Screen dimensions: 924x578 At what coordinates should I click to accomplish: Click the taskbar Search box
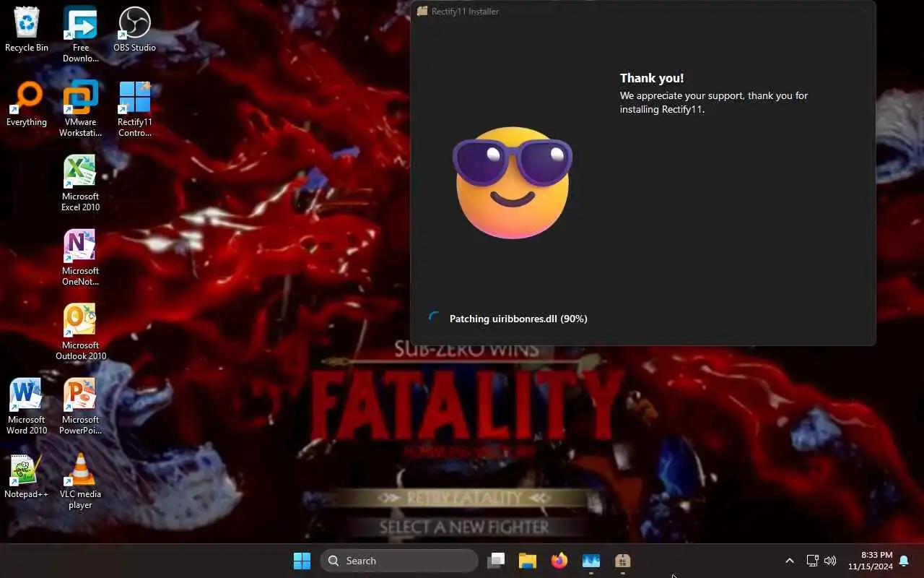click(398, 561)
